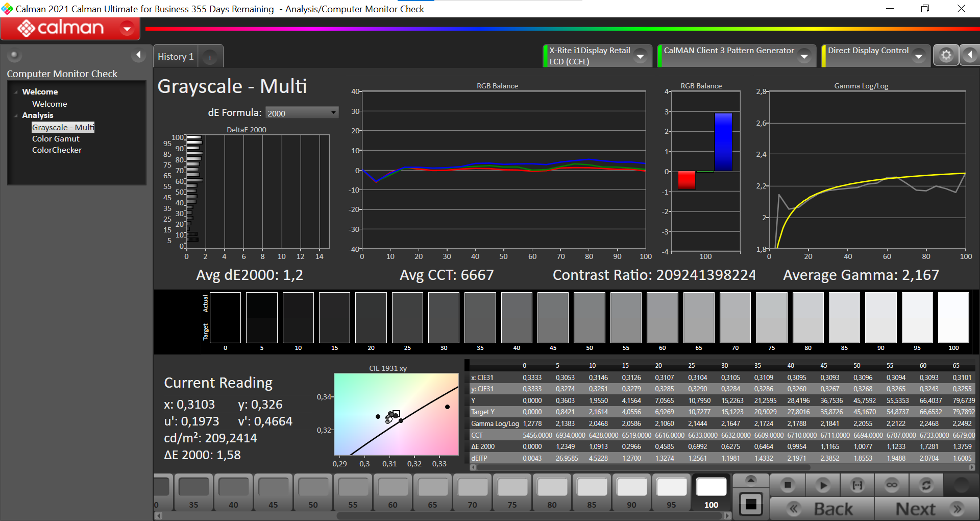Click the CCT value 6519,0000 cell
Screen dimensions: 980x521
636,435
